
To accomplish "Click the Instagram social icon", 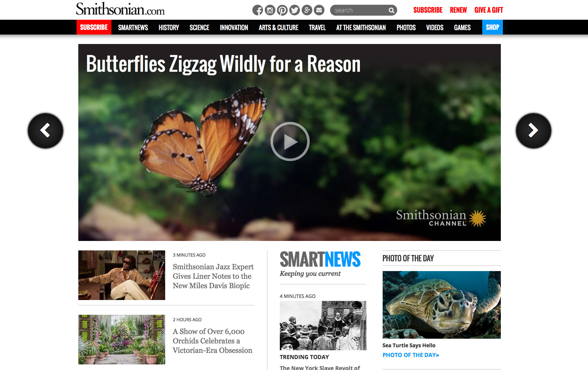I will [270, 10].
